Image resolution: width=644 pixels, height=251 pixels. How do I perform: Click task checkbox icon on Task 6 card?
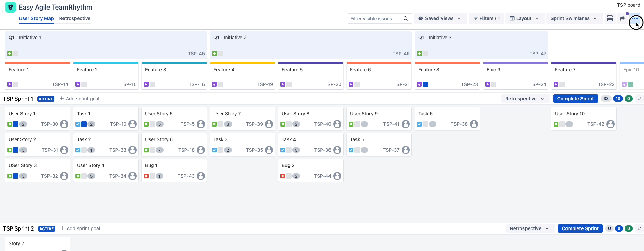pyautogui.click(x=419, y=124)
